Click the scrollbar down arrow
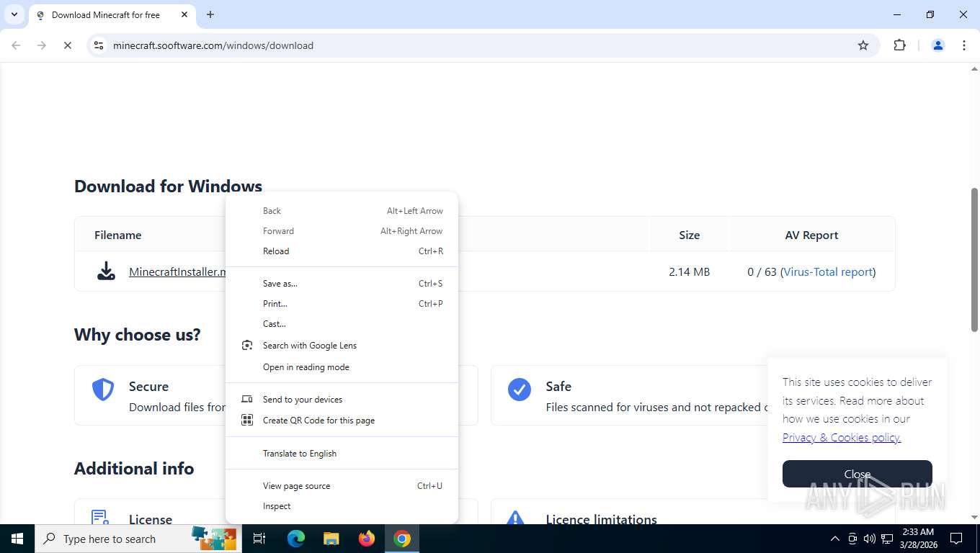Image resolution: width=980 pixels, height=553 pixels. click(x=974, y=518)
